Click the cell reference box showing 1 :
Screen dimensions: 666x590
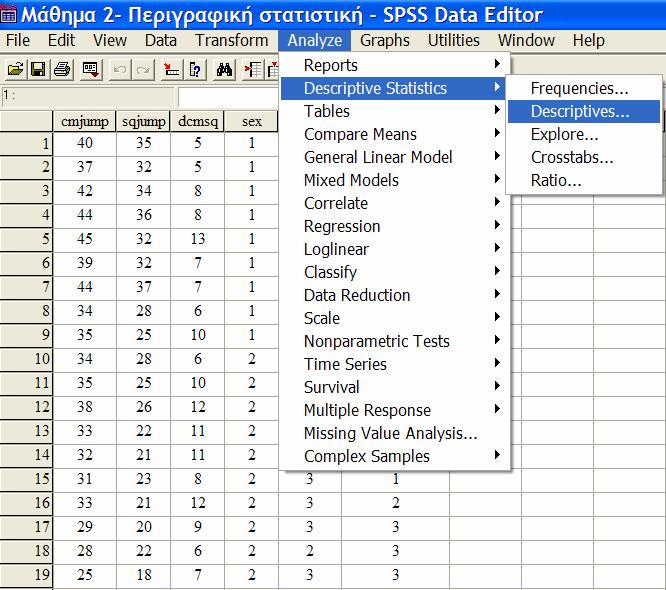[x=87, y=96]
